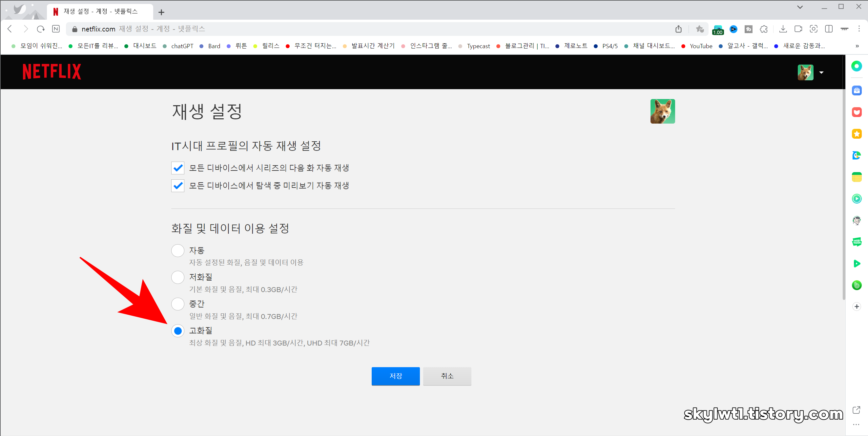
Task: Open the gray tb extension icon
Action: tap(748, 29)
